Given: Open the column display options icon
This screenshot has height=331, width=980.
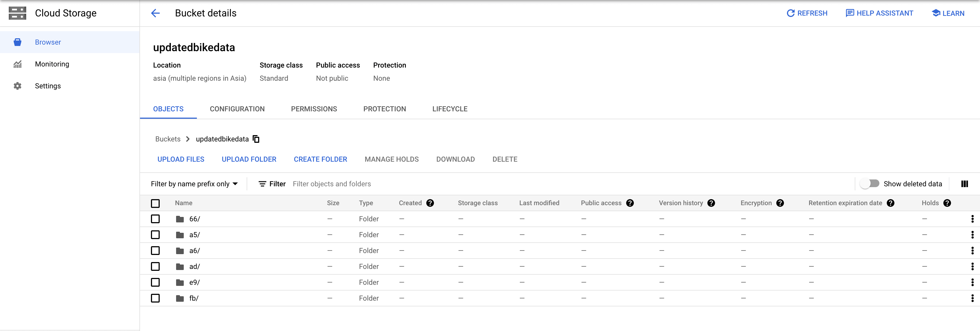Looking at the screenshot, I should pos(964,184).
